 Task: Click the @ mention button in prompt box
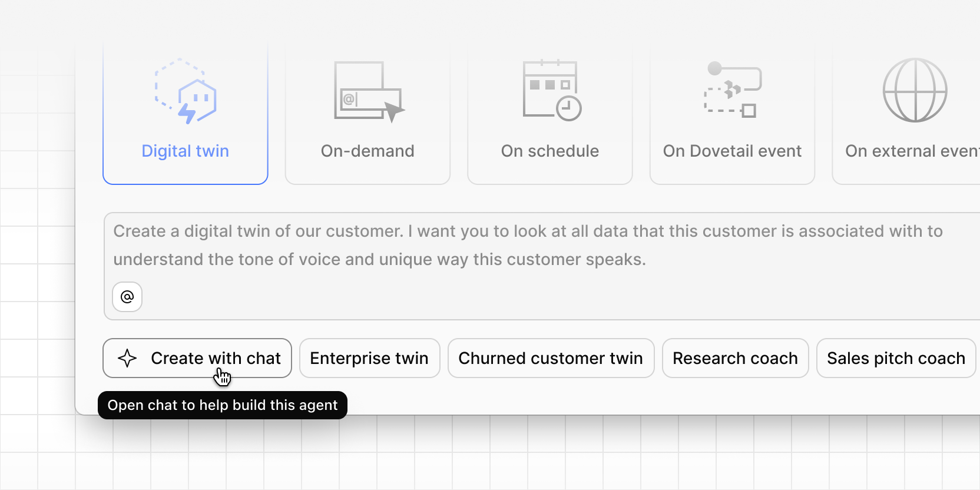(127, 297)
